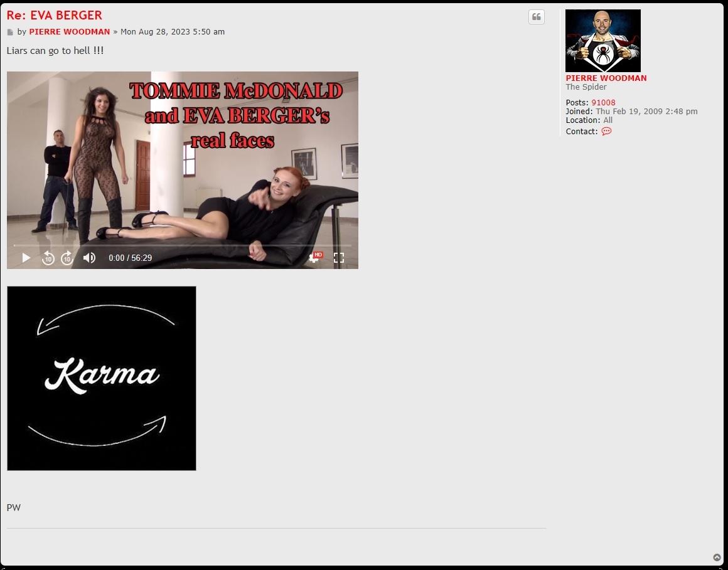
Task: Mute the video volume
Action: [89, 258]
